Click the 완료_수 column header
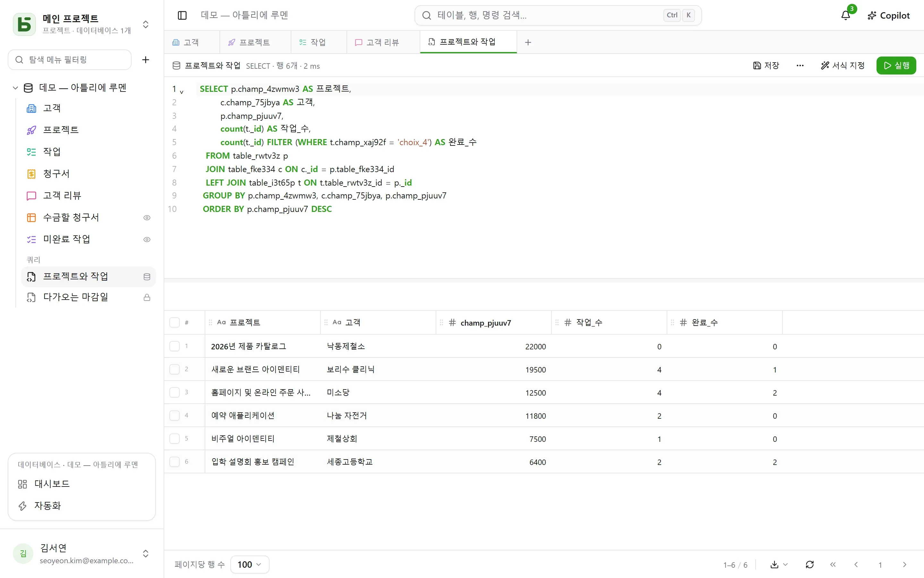The image size is (924, 578). tap(724, 323)
